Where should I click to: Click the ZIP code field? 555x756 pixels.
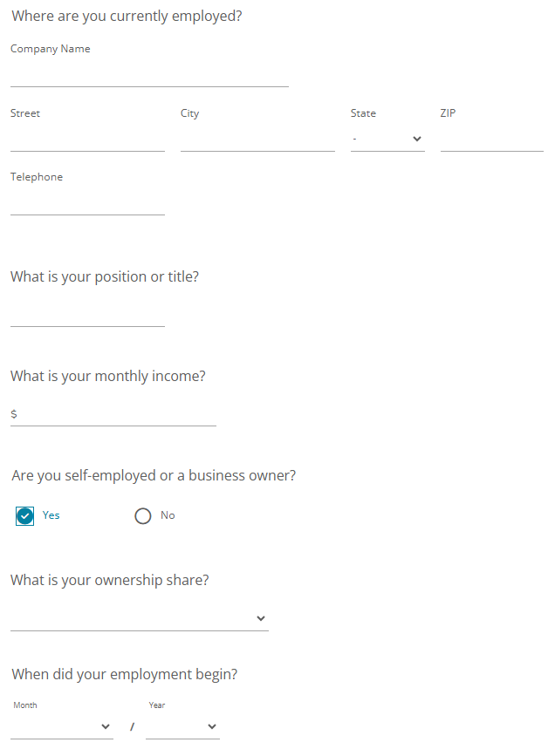tap(491, 140)
